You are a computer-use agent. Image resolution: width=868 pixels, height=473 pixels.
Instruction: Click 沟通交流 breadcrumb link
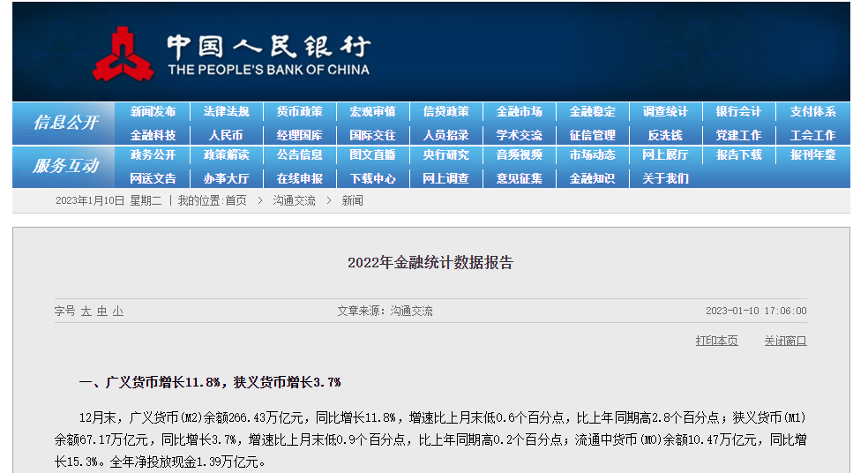click(x=294, y=200)
